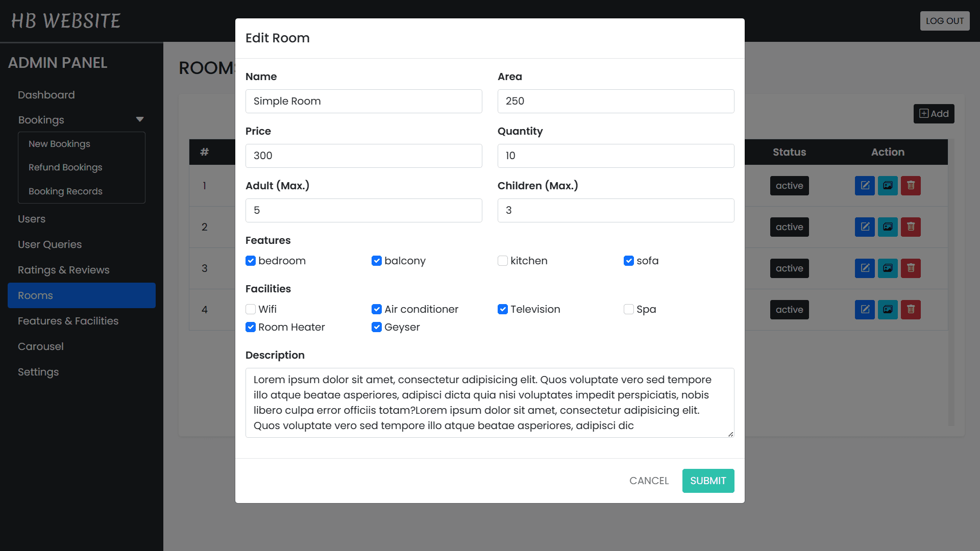The image size is (980, 551).
Task: Go to Booking Records submenu item
Action: coord(65,191)
